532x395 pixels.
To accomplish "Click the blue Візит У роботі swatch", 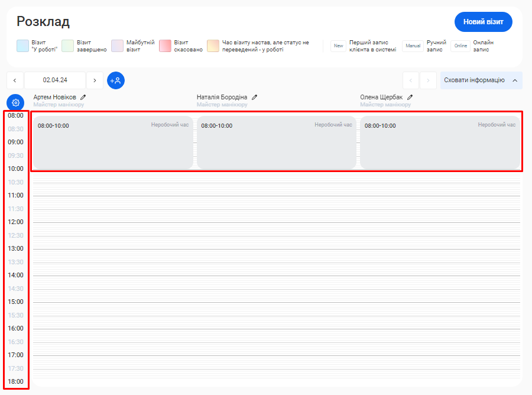I will pyautogui.click(x=23, y=46).
